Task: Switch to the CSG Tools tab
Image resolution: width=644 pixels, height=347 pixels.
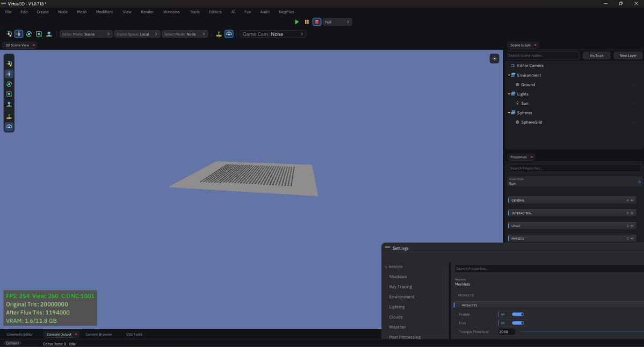Action: (134, 334)
